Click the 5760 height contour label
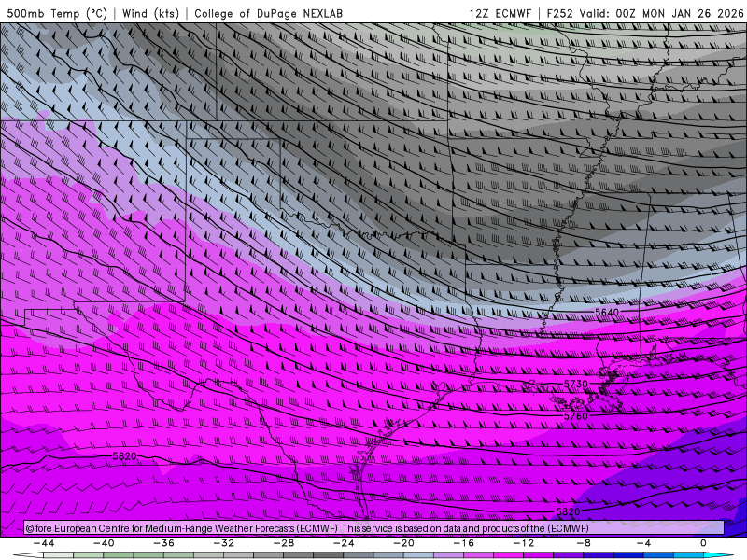747x560 pixels. 575,416
